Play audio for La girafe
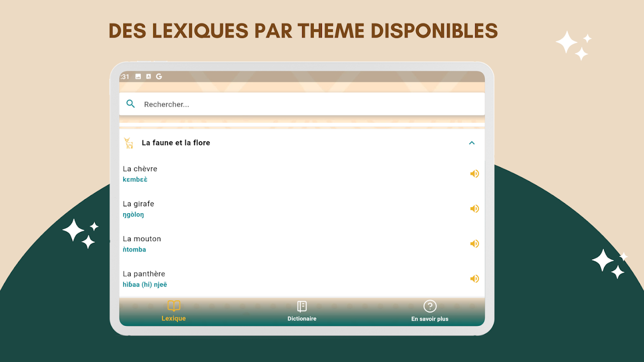The width and height of the screenshot is (644, 362). (x=474, y=209)
